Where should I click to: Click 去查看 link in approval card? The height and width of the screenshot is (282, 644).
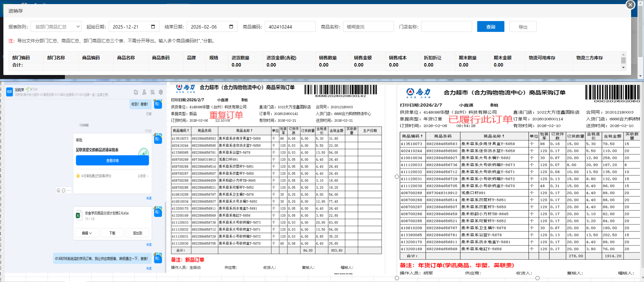point(143,176)
